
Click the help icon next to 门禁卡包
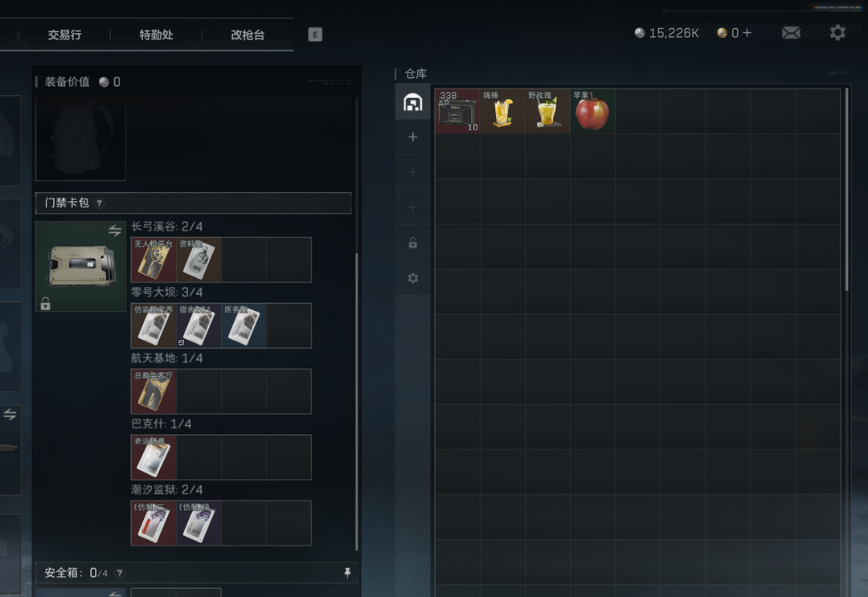(99, 203)
